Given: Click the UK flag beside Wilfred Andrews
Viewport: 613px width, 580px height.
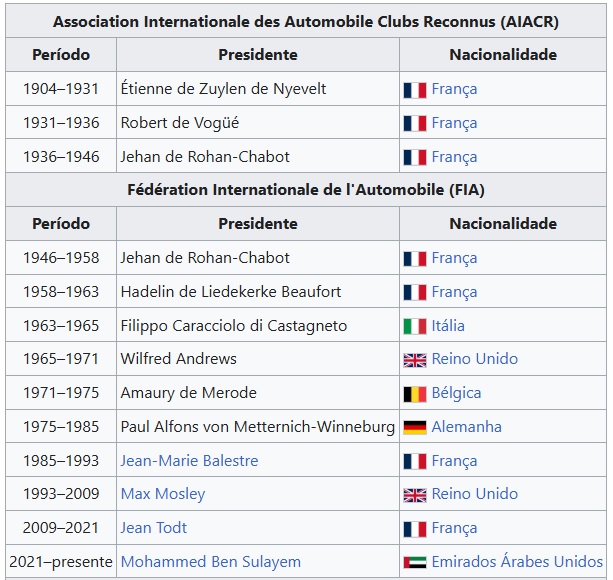Looking at the screenshot, I should click(x=414, y=360).
